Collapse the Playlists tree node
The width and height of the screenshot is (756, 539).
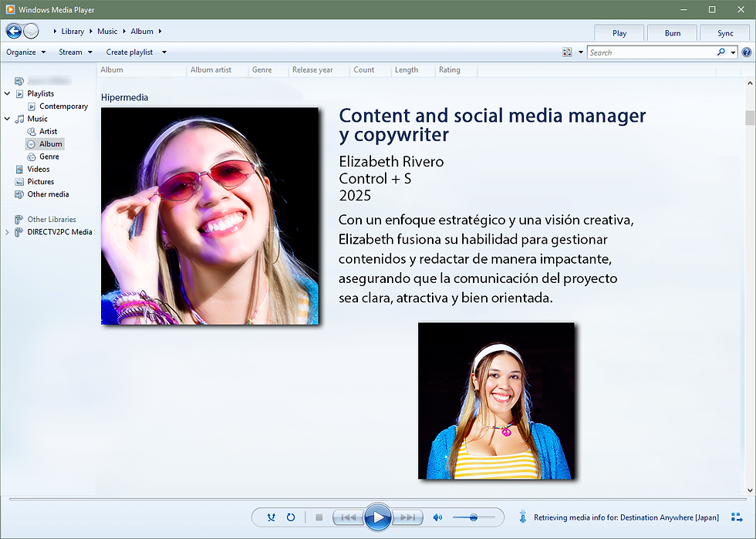7,93
